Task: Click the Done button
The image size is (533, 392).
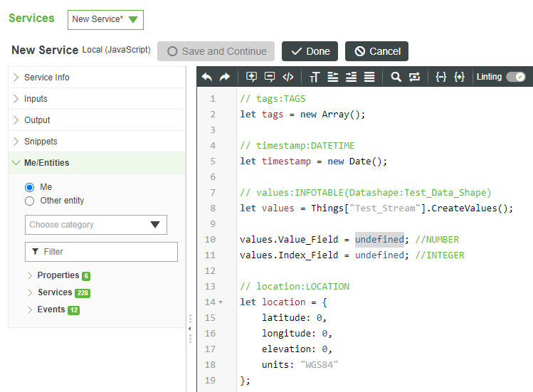Action: (x=310, y=51)
